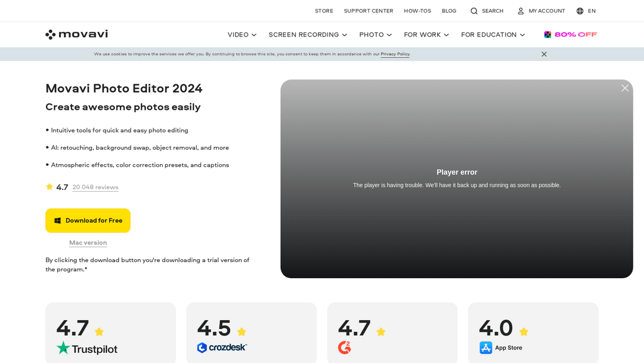The height and width of the screenshot is (363, 644).
Task: Click the search magnifier icon
Action: tap(474, 11)
